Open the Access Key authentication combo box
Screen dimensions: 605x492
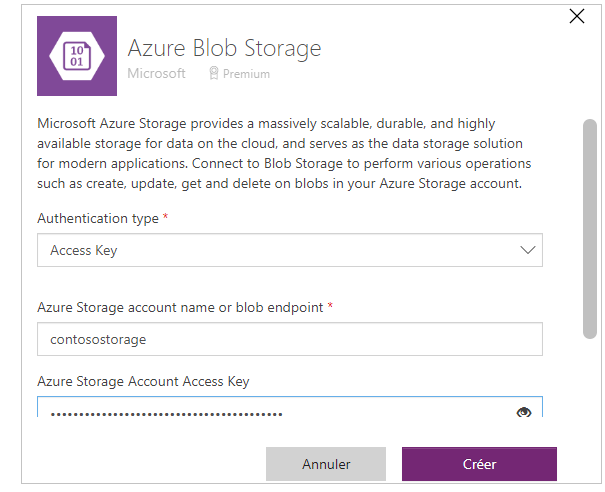tap(290, 250)
